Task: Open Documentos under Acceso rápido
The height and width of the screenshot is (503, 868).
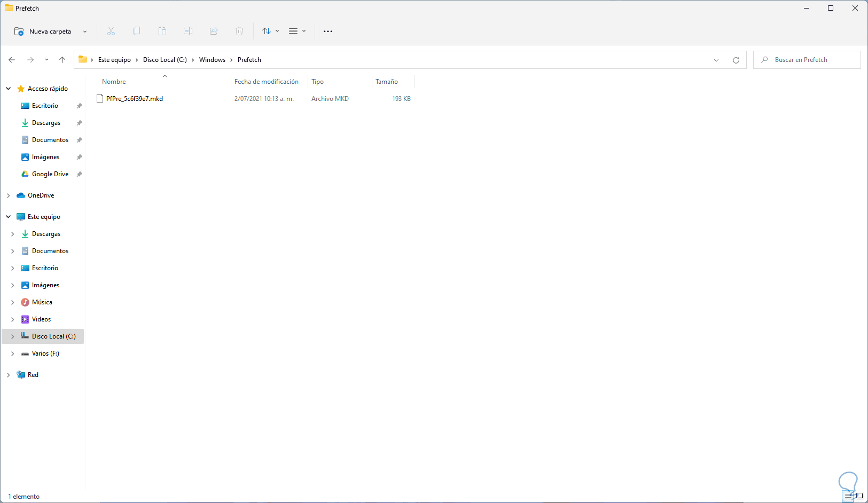Action: coord(50,140)
